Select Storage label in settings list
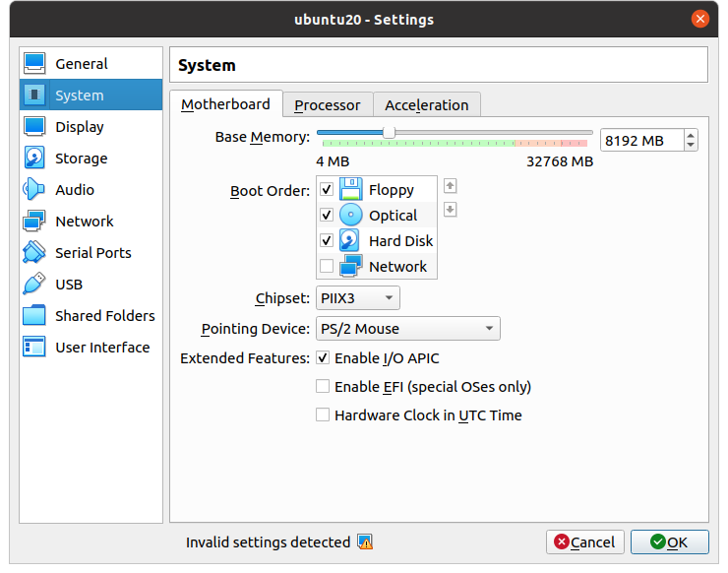Screen dimensions: 728x573 click(x=82, y=159)
